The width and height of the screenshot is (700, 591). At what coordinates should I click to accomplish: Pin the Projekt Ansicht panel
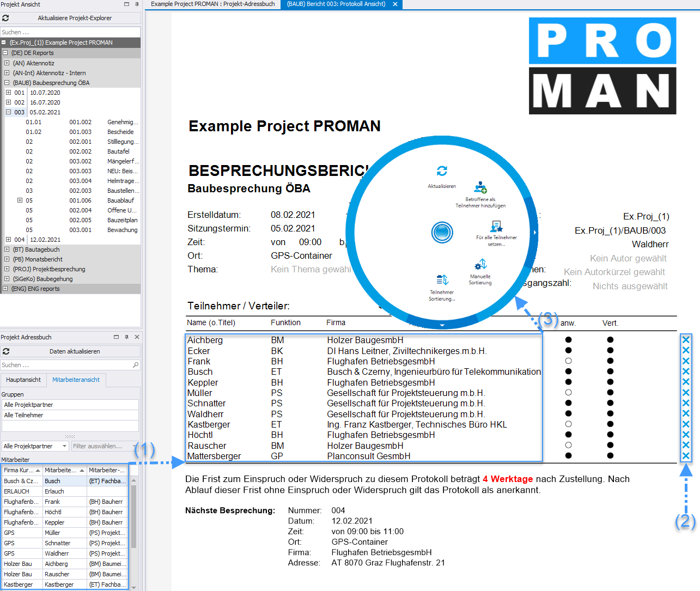[137, 4]
